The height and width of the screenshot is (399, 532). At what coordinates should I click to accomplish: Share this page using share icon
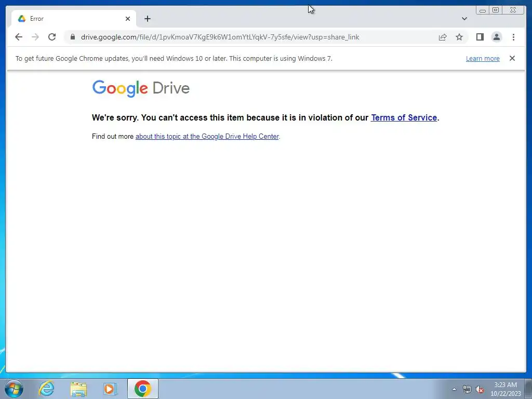pyautogui.click(x=443, y=37)
